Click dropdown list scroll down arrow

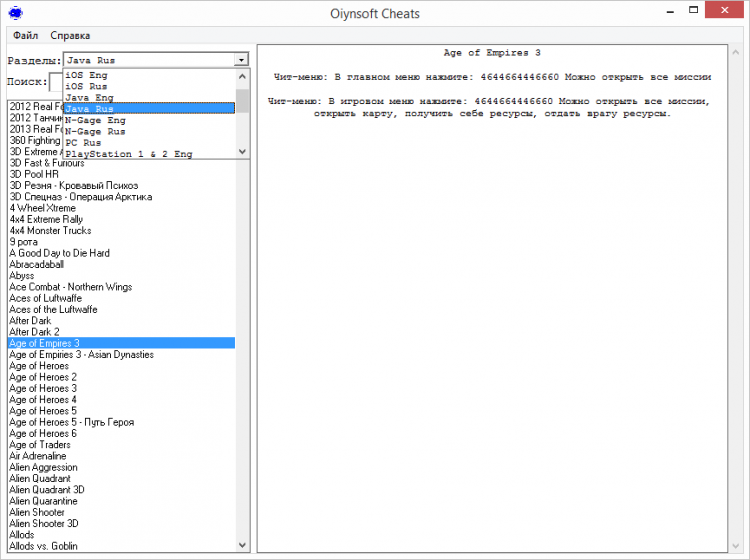point(243,152)
